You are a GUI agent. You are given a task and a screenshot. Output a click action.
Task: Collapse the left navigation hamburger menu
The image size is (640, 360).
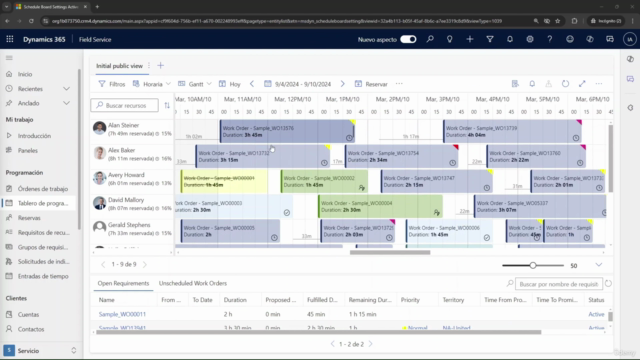pos(9,58)
